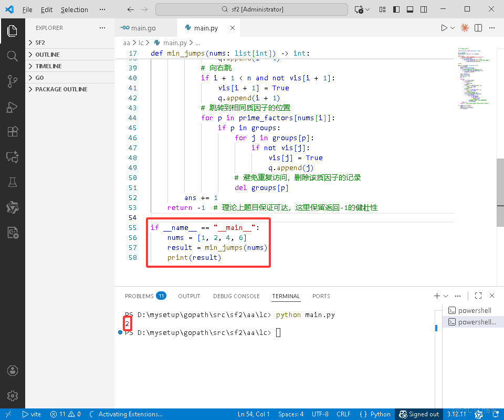Open Run and Debug view
The width and height of the screenshot is (504, 420).
(12, 107)
